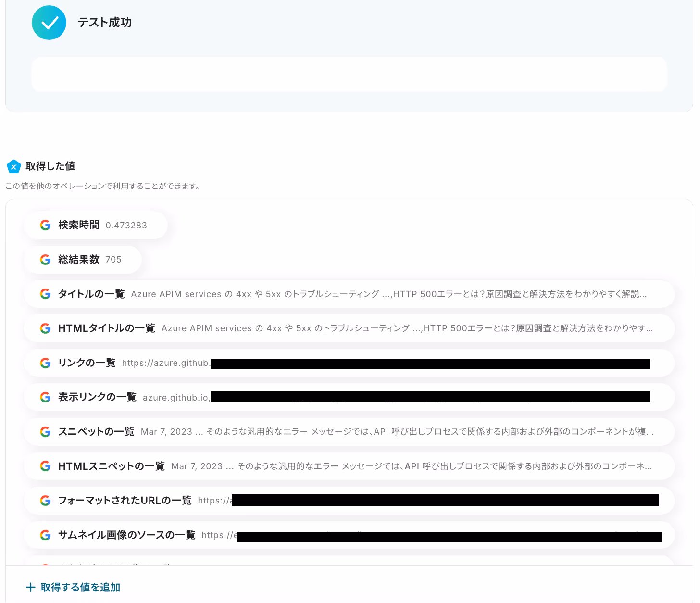Click the value 0.473283
700x603 pixels.
[x=126, y=226]
